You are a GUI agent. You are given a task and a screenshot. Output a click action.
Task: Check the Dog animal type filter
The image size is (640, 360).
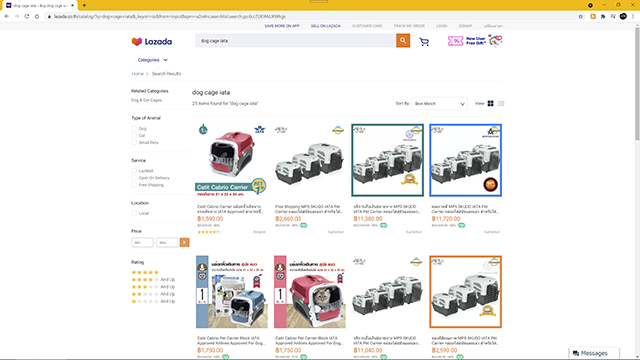134,129
